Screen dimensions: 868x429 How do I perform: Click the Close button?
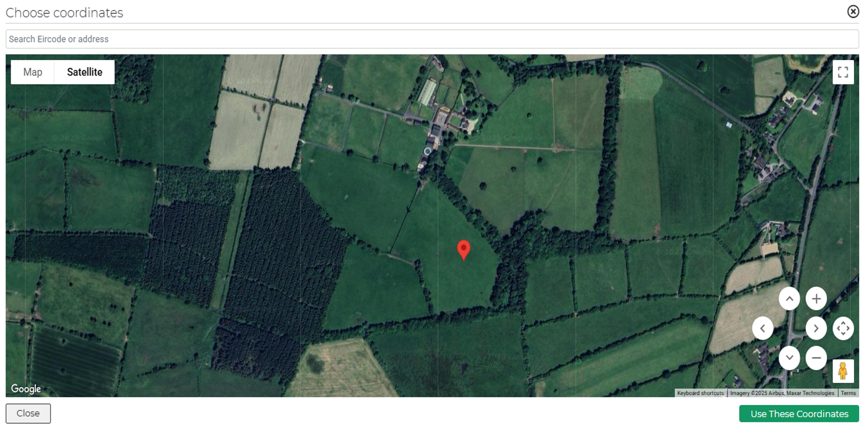[x=28, y=413]
